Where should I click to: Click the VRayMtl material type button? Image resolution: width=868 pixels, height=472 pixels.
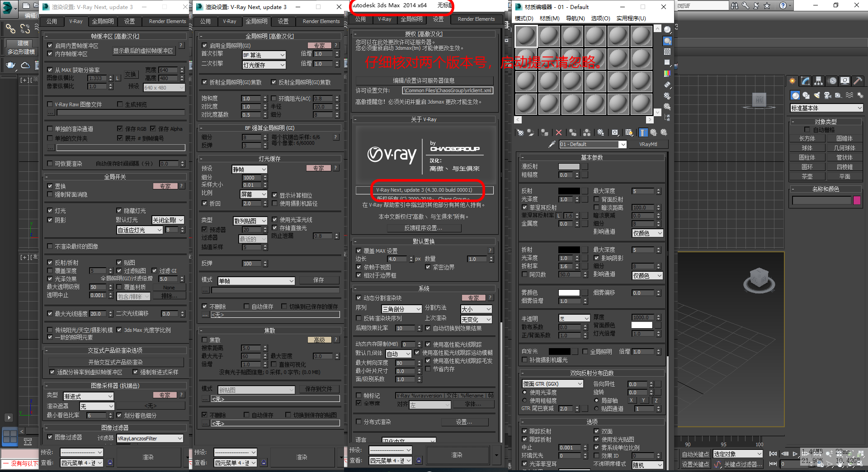(648, 144)
